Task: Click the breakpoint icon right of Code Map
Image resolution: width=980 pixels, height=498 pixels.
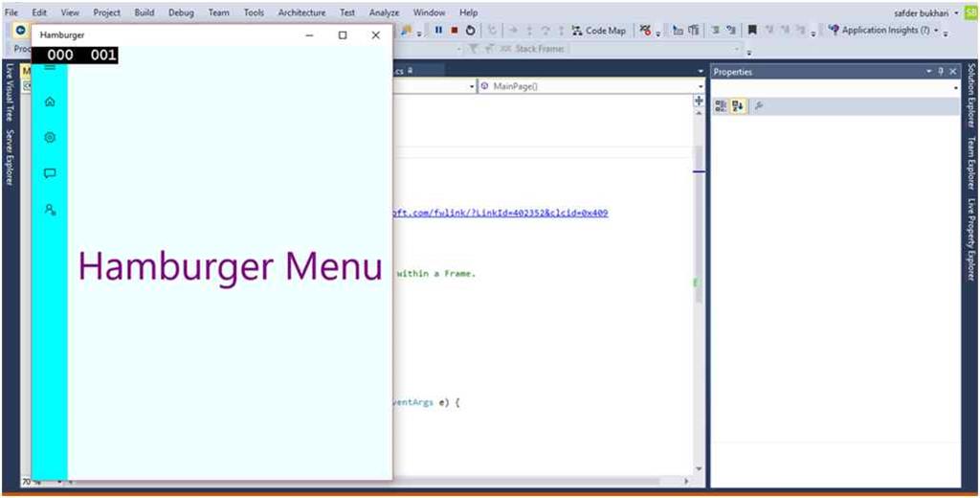Action: [x=646, y=30]
